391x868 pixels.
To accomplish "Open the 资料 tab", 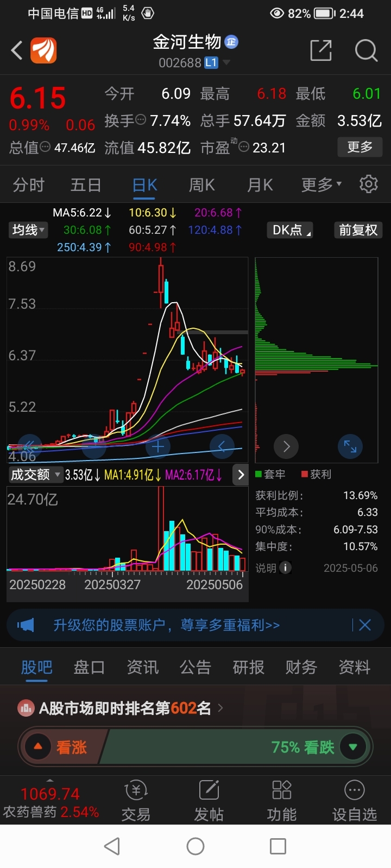I will (x=355, y=667).
